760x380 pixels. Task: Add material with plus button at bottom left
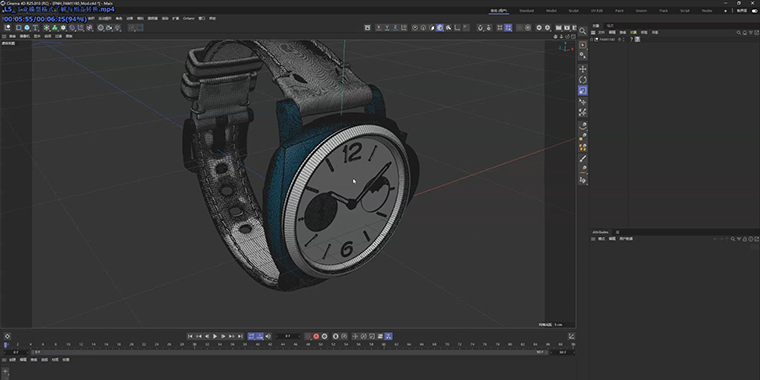[5, 371]
